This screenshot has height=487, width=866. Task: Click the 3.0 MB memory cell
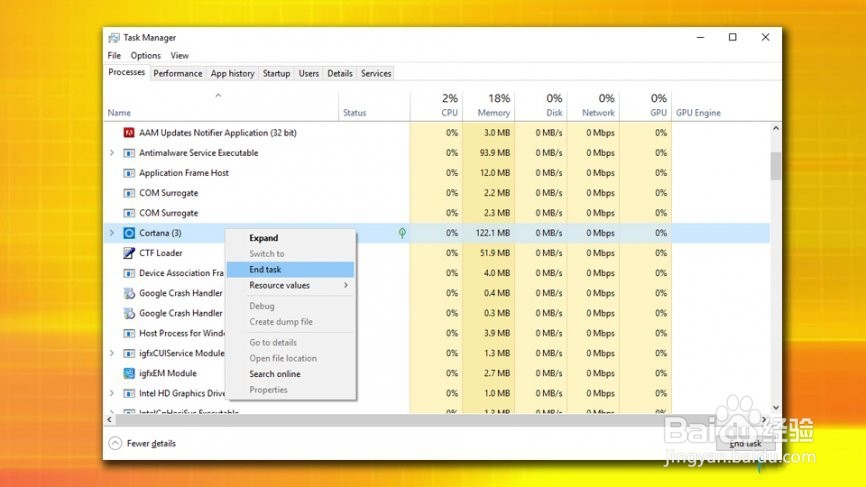pos(489,133)
